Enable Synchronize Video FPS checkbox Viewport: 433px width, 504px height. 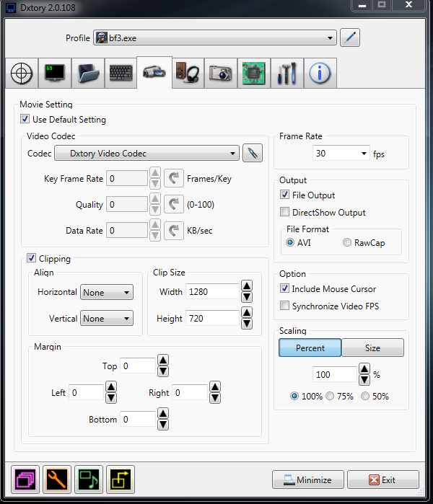tap(284, 306)
